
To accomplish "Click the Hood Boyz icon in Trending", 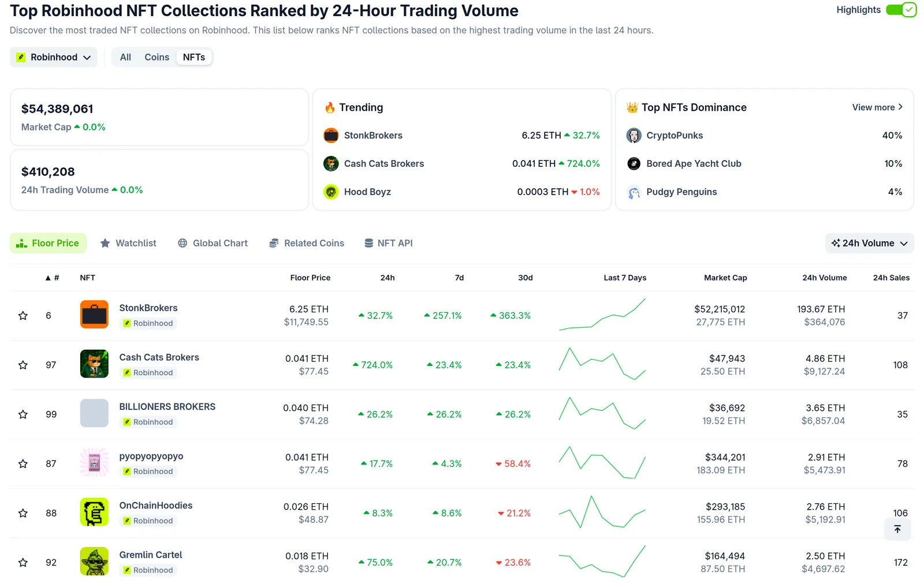I will coord(331,192).
